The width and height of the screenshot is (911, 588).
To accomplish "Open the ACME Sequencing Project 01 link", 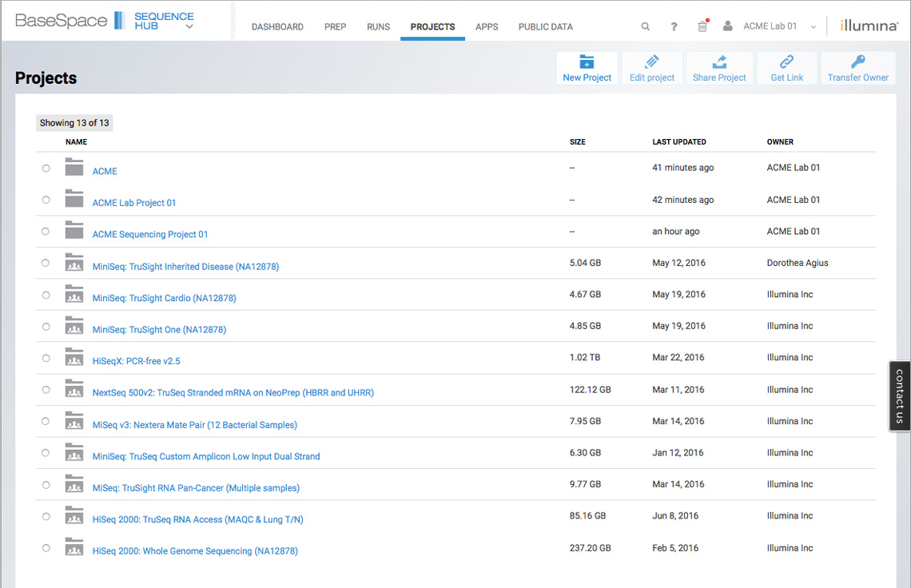I will 150,234.
